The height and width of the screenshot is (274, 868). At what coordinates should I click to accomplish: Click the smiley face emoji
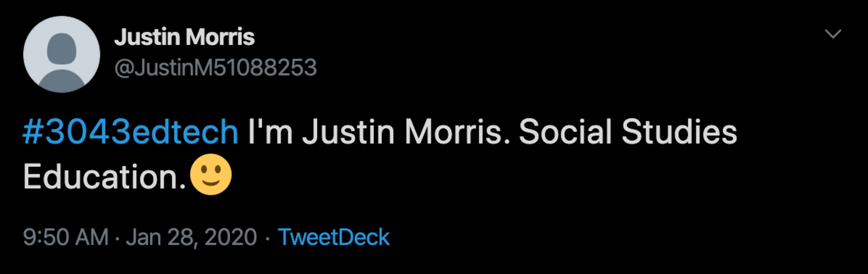(211, 174)
